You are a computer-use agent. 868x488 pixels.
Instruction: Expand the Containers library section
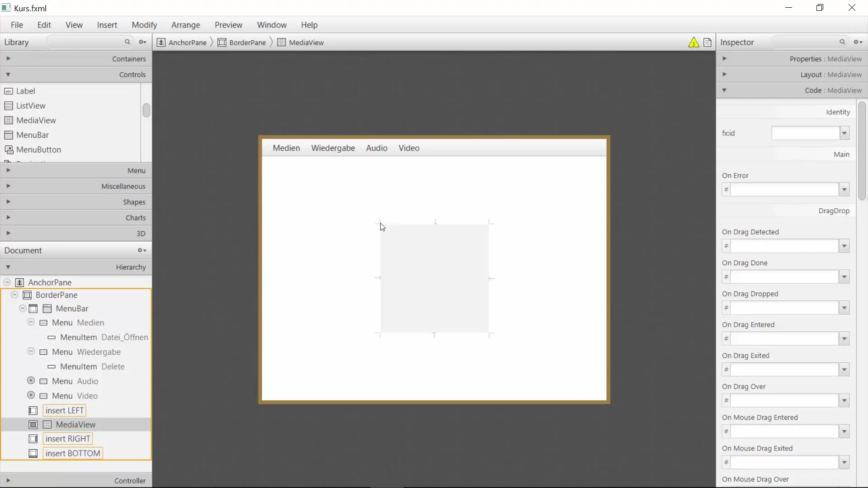76,59
